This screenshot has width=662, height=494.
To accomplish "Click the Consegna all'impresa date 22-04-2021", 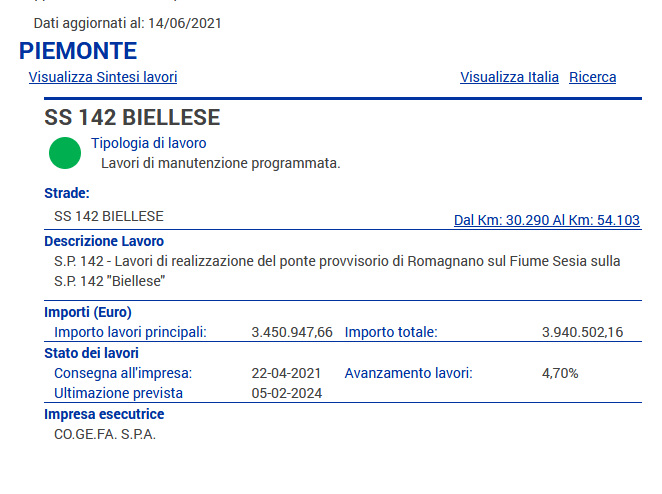I will (286, 373).
